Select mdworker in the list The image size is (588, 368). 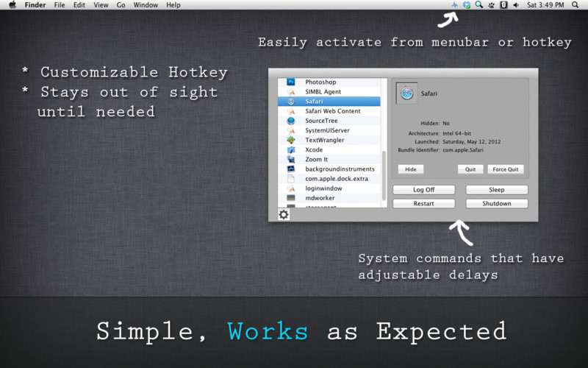click(x=329, y=198)
